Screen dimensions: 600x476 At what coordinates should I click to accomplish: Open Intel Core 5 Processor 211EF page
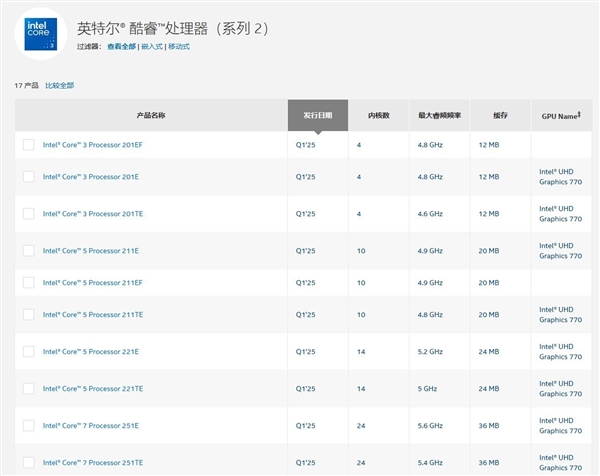(x=92, y=283)
